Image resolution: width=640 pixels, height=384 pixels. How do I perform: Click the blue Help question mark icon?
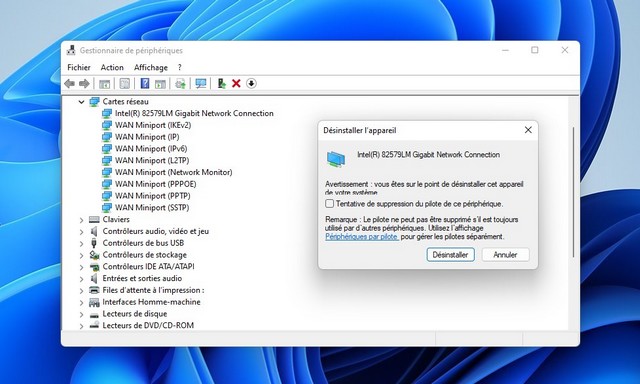point(145,83)
